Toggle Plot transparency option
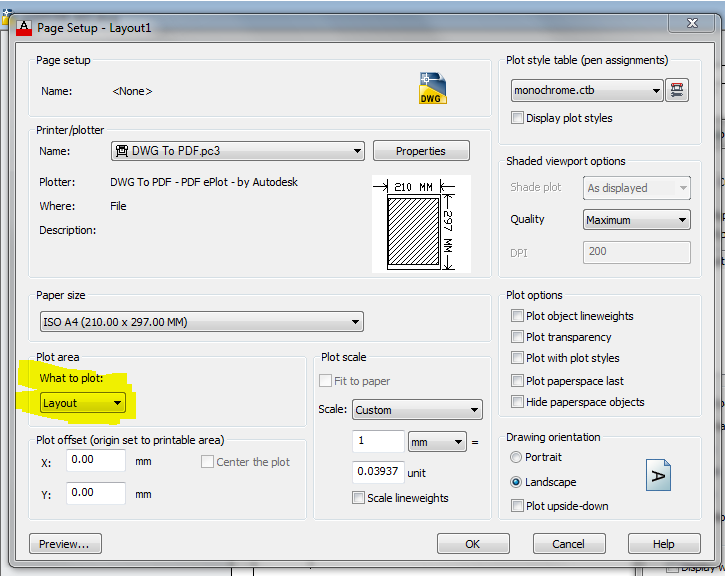The image size is (725, 576). [517, 337]
